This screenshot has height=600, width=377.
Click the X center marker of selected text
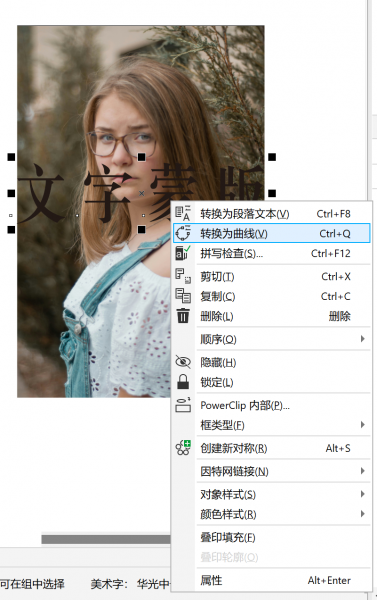[142, 193]
